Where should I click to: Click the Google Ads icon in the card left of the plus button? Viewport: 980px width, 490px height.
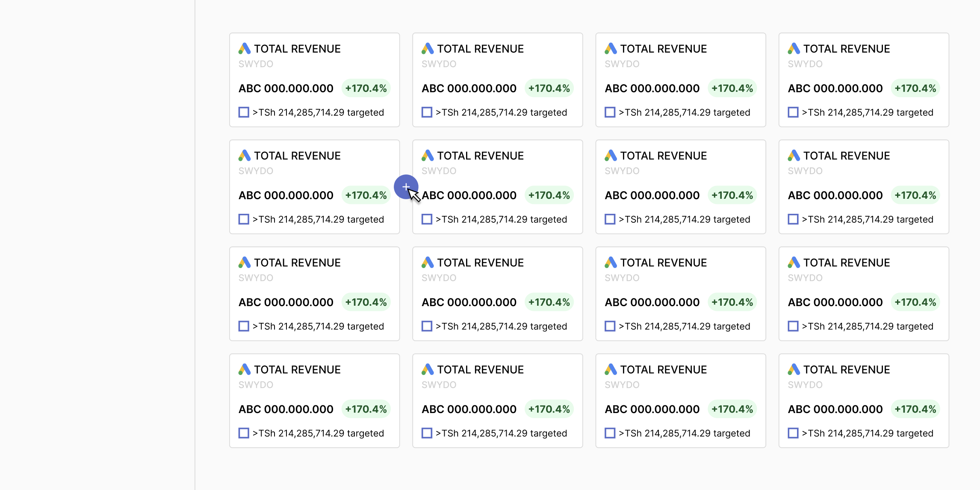tap(245, 156)
